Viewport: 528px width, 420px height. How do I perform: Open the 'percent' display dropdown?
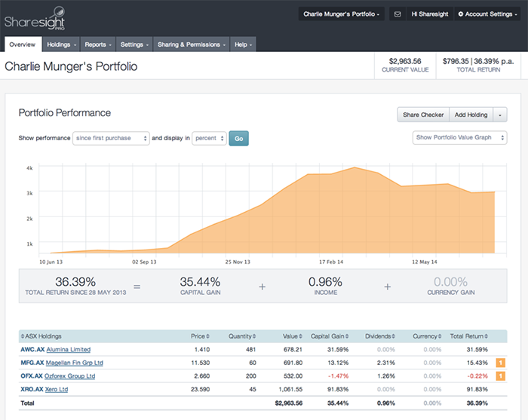209,138
